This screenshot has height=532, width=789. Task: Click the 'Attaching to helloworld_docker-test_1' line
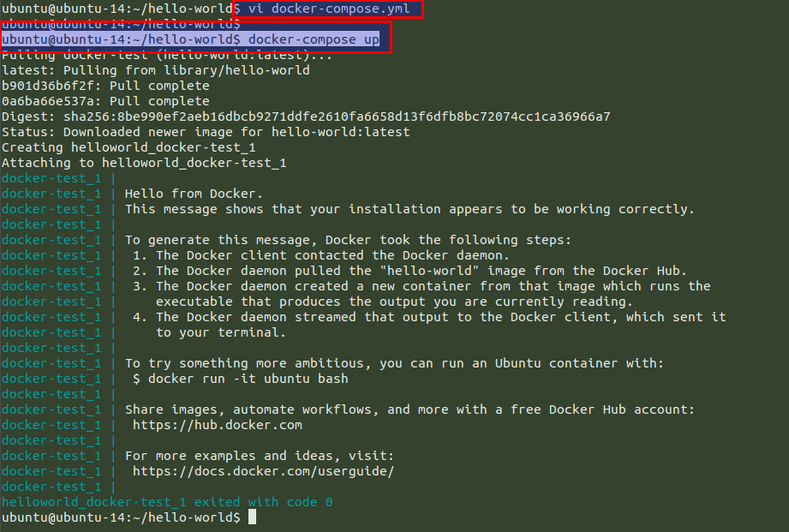tap(144, 163)
